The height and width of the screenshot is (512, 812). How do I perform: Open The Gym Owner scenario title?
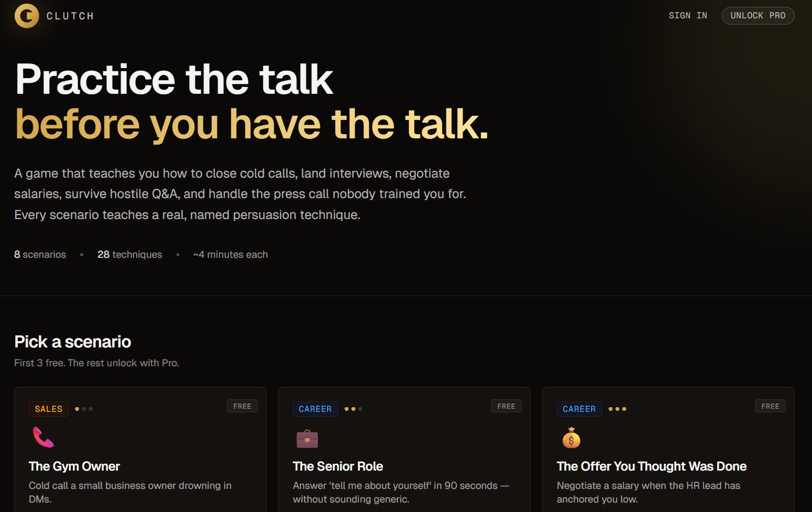click(x=74, y=466)
